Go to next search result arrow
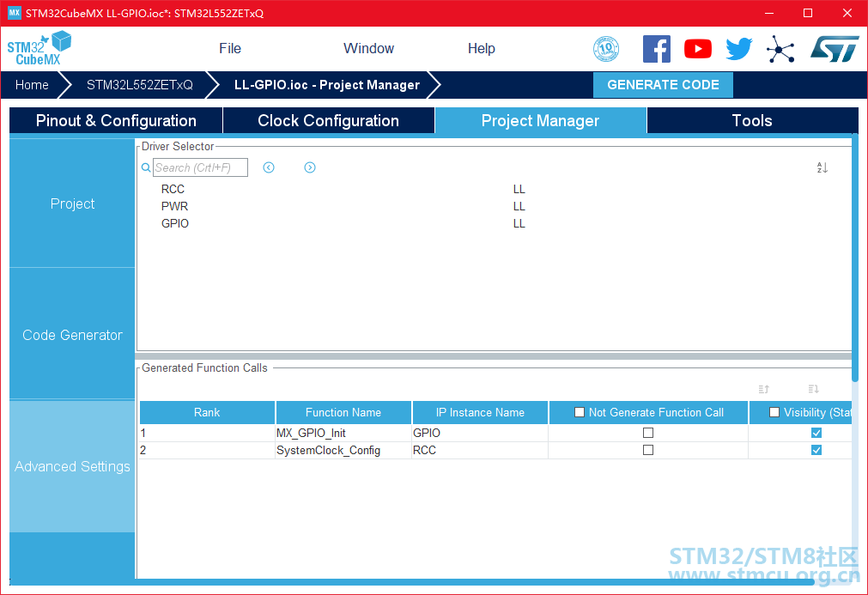This screenshot has height=595, width=868. pyautogui.click(x=310, y=167)
